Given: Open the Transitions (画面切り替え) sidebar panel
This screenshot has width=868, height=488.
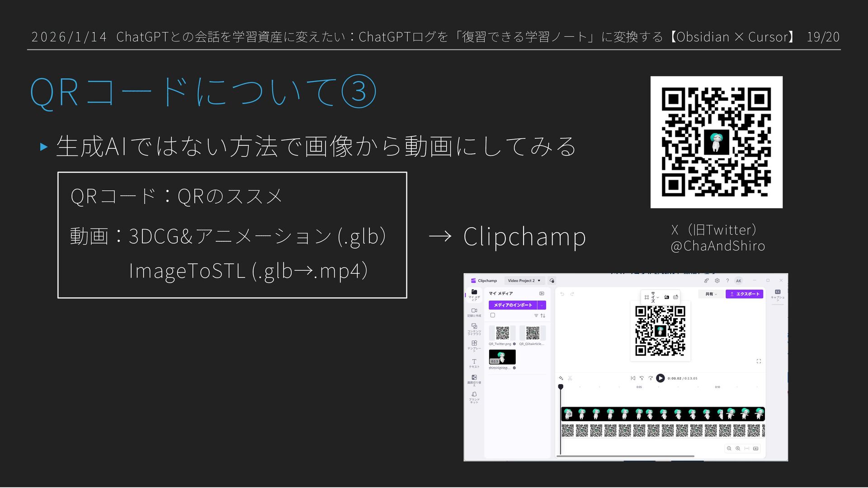Looking at the screenshot, I should pyautogui.click(x=474, y=379).
